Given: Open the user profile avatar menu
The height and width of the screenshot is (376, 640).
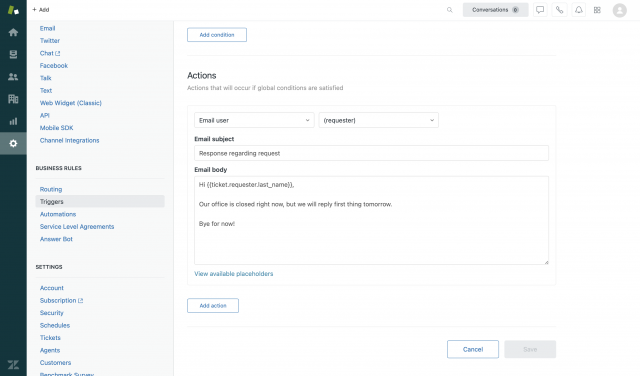Looking at the screenshot, I should pos(620,10).
